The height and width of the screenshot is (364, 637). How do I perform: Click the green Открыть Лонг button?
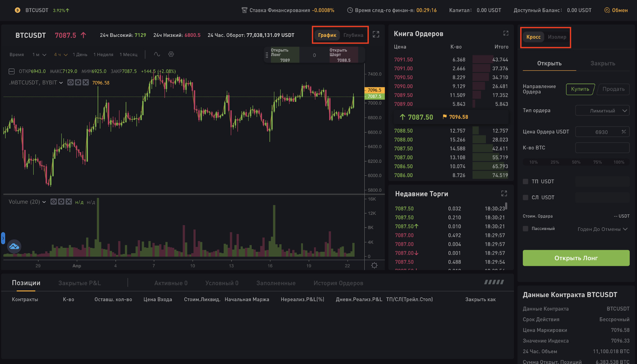(576, 258)
